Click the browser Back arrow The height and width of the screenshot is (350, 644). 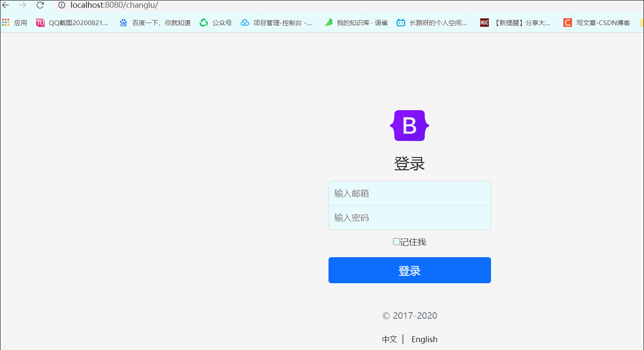(x=6, y=5)
